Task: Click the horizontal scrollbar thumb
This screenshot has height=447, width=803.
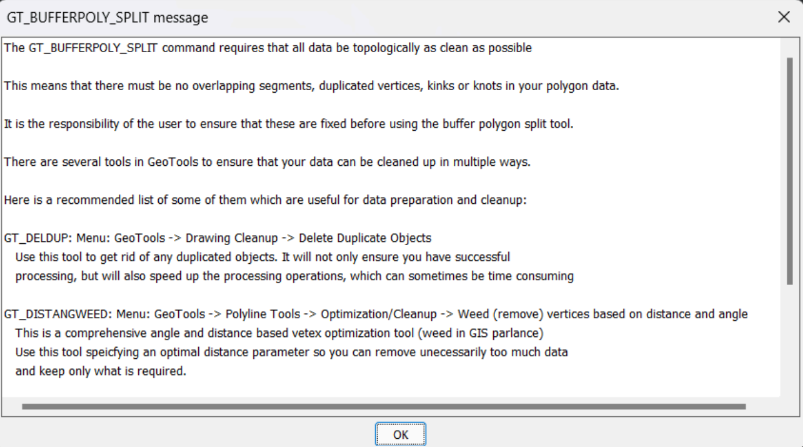Action: [x=383, y=406]
